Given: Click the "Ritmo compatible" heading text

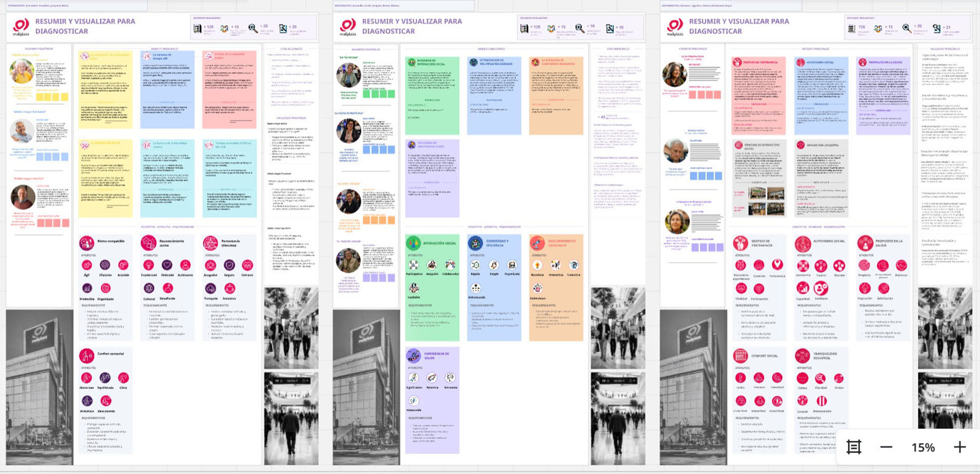Looking at the screenshot, I should (111, 241).
